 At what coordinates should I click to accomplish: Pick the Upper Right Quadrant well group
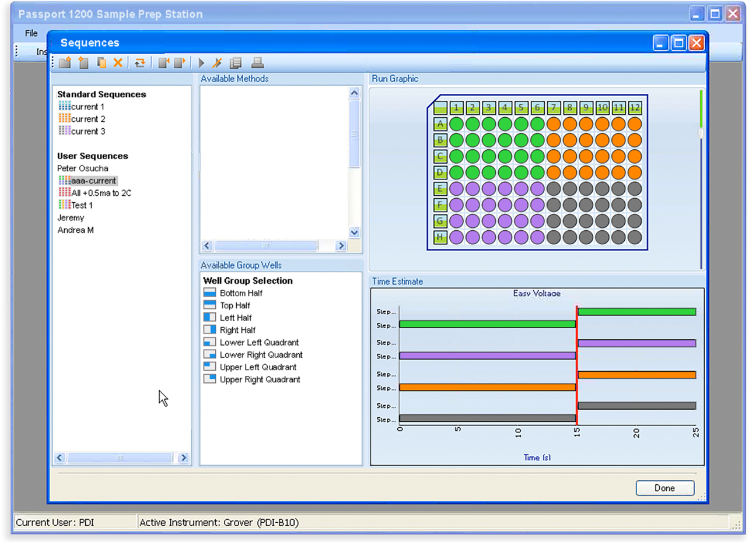coord(260,379)
